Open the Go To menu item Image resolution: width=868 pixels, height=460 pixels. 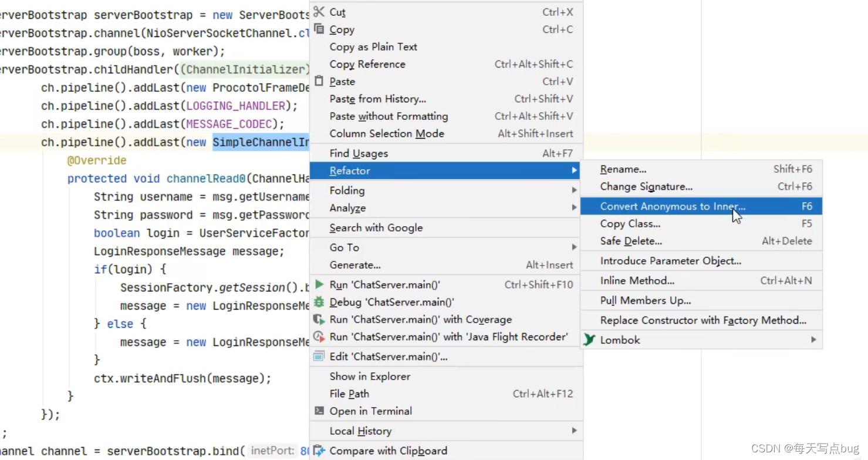(x=446, y=247)
